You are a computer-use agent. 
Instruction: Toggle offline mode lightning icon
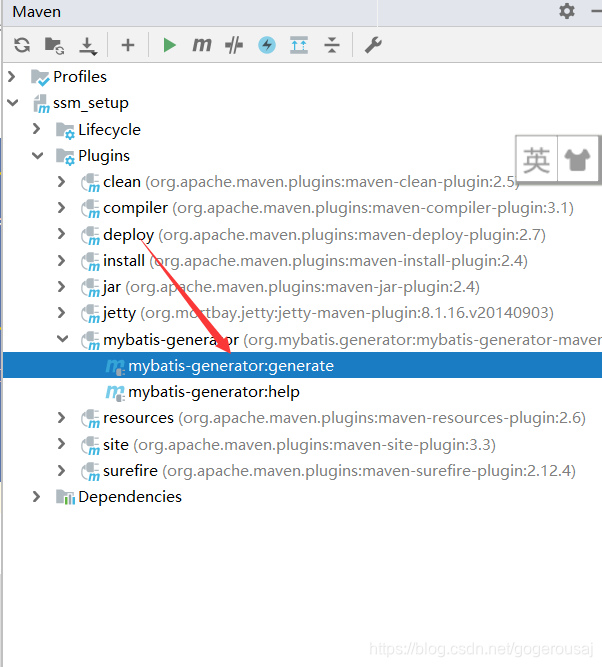pyautogui.click(x=267, y=45)
